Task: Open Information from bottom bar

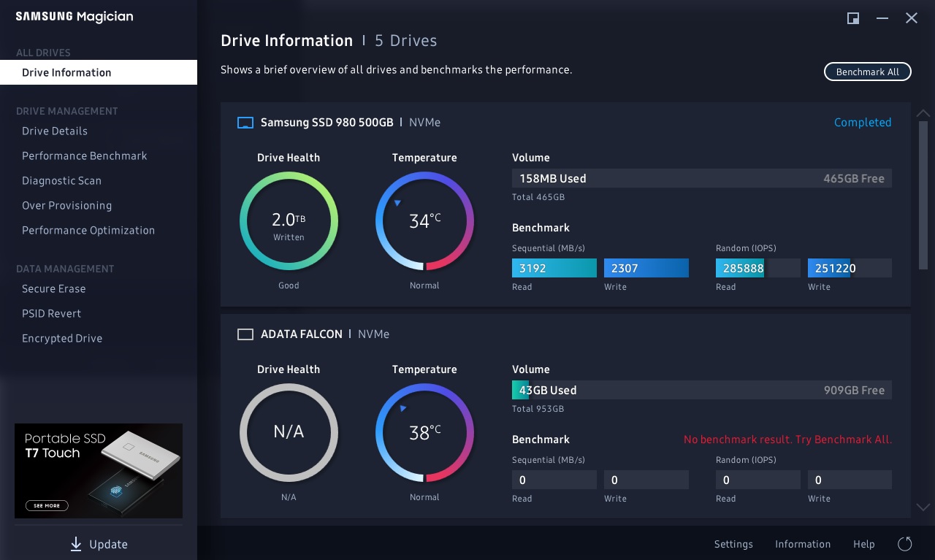Action: pyautogui.click(x=803, y=544)
